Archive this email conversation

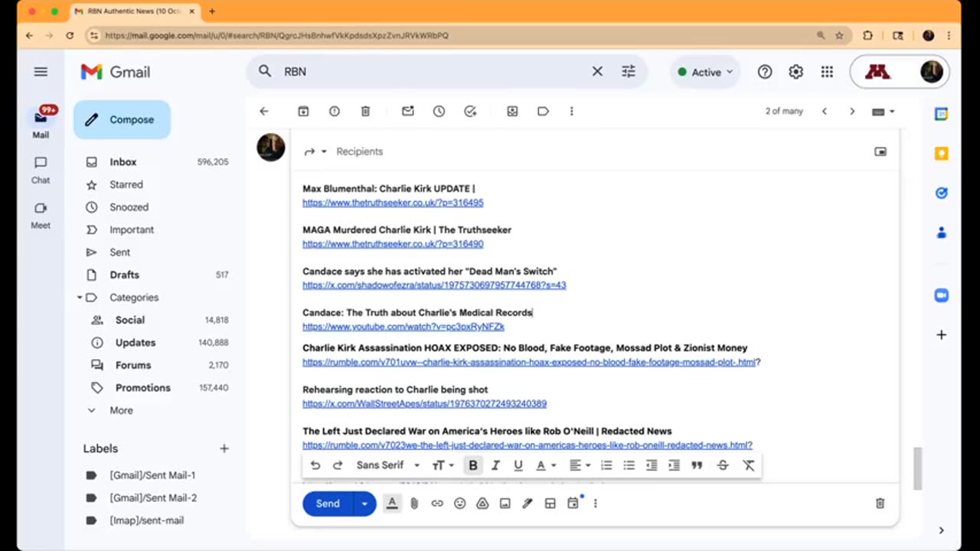pyautogui.click(x=303, y=111)
